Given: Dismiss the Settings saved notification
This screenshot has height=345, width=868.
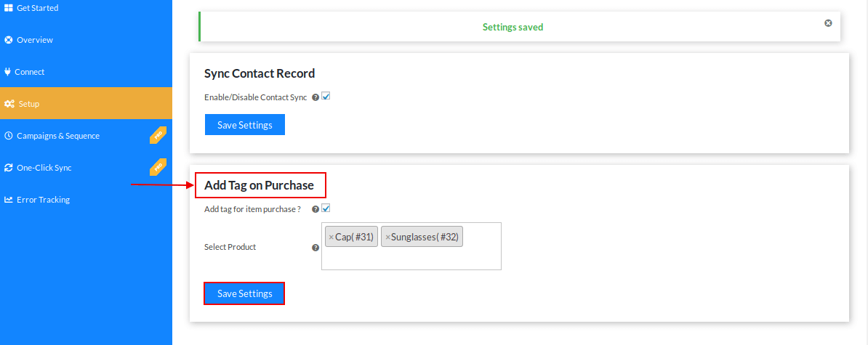Looking at the screenshot, I should point(828,23).
